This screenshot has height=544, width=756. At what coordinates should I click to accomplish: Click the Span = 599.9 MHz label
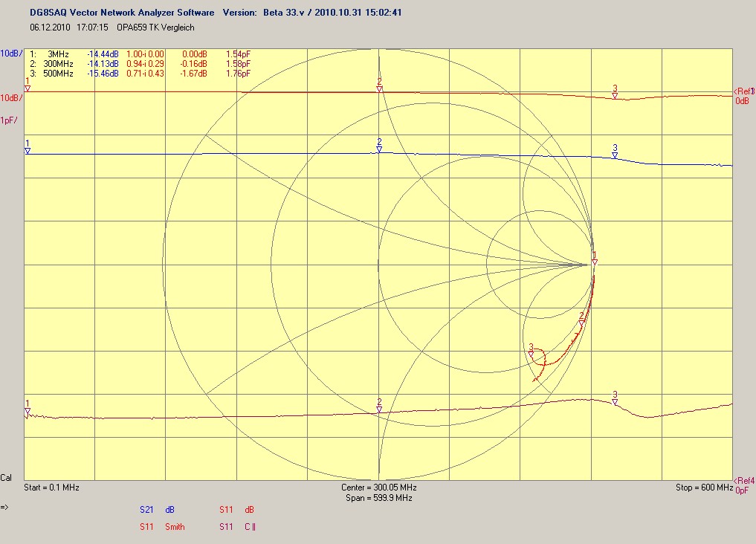tap(379, 498)
